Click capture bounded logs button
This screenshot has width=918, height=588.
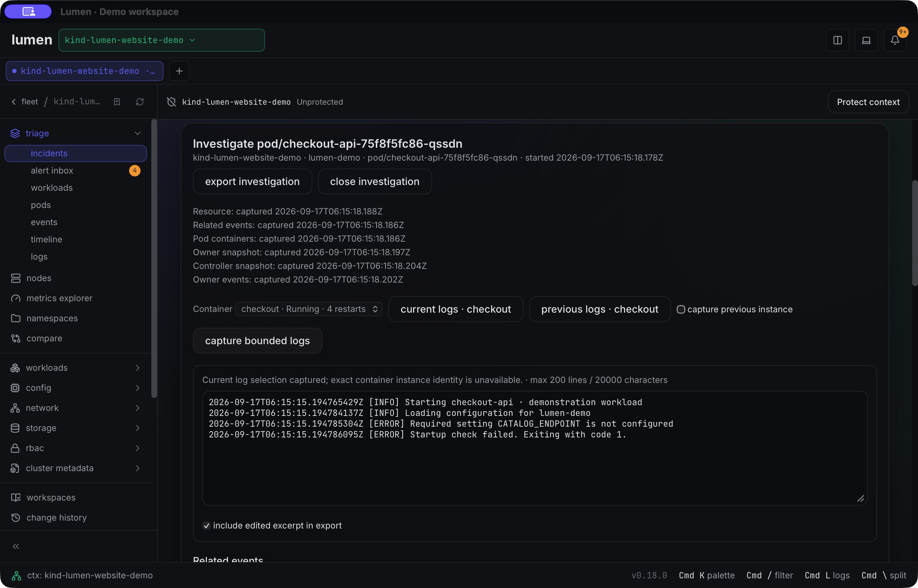[x=257, y=341]
